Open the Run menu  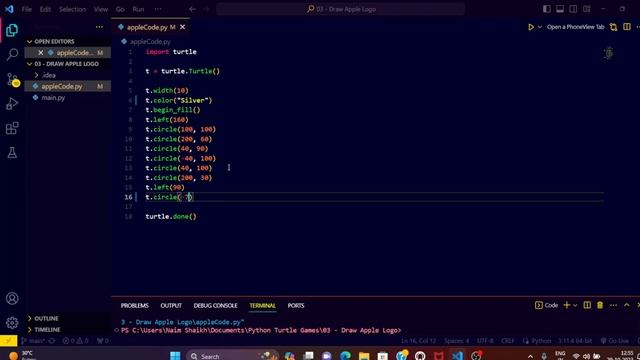(138, 9)
